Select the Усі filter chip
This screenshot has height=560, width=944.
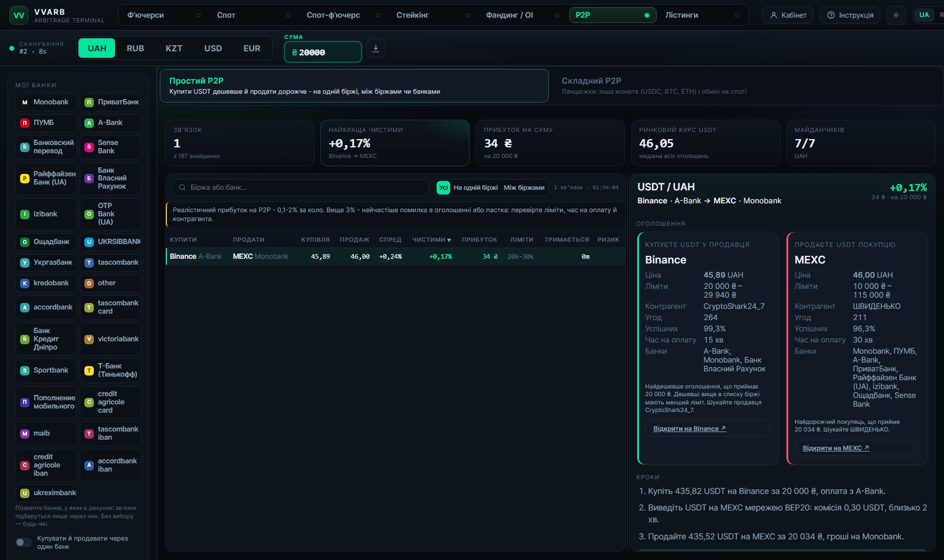(443, 187)
